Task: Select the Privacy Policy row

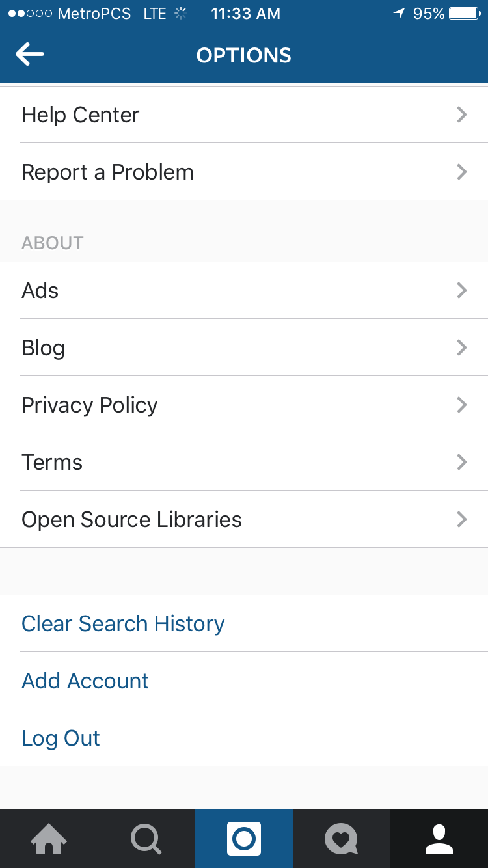Action: (x=90, y=405)
